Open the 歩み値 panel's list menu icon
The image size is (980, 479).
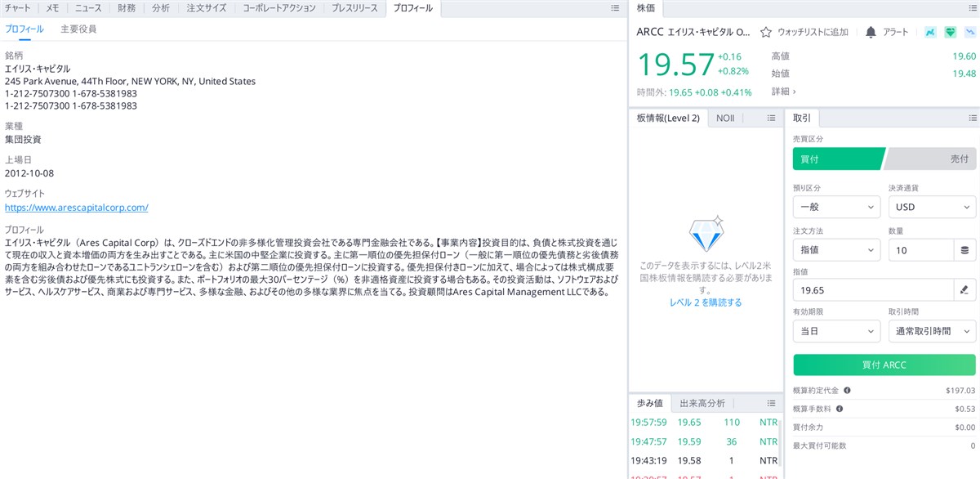coord(771,403)
